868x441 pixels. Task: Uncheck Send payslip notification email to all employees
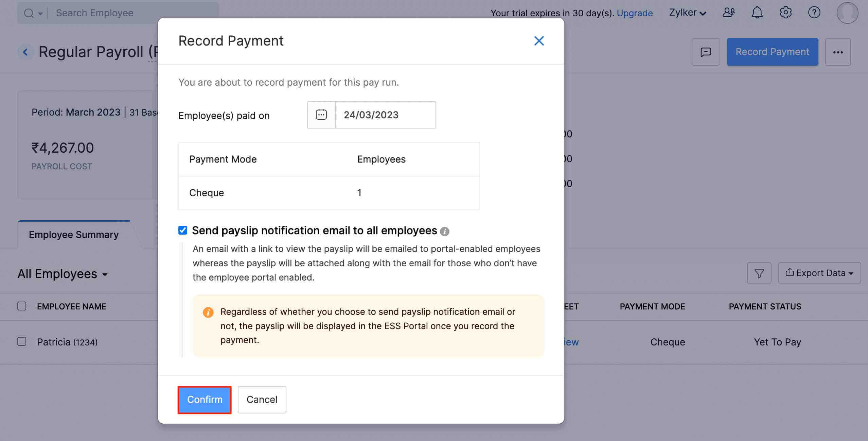pos(182,230)
